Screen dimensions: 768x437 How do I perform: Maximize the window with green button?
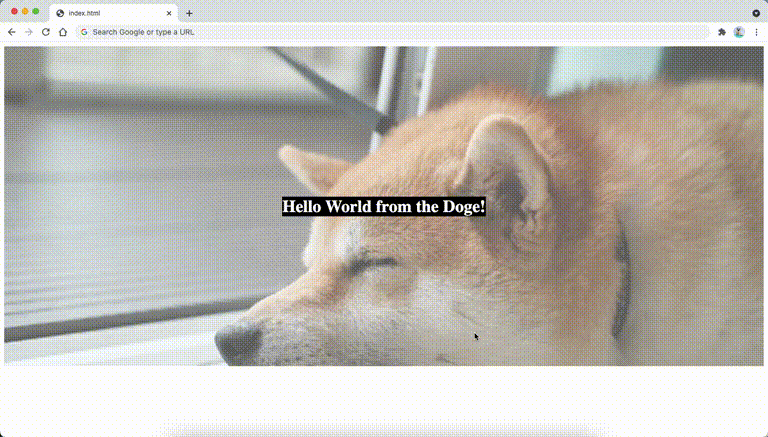pos(36,11)
